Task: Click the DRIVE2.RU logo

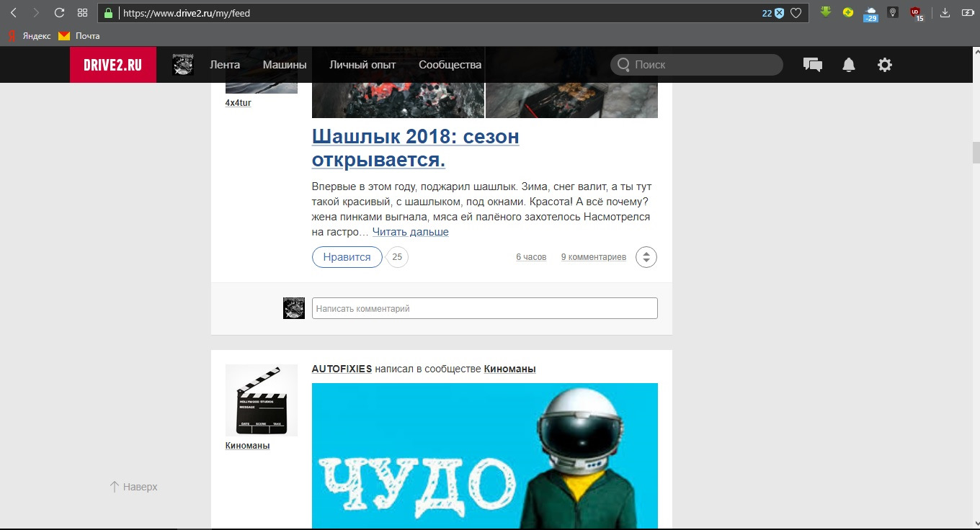Action: (x=113, y=65)
